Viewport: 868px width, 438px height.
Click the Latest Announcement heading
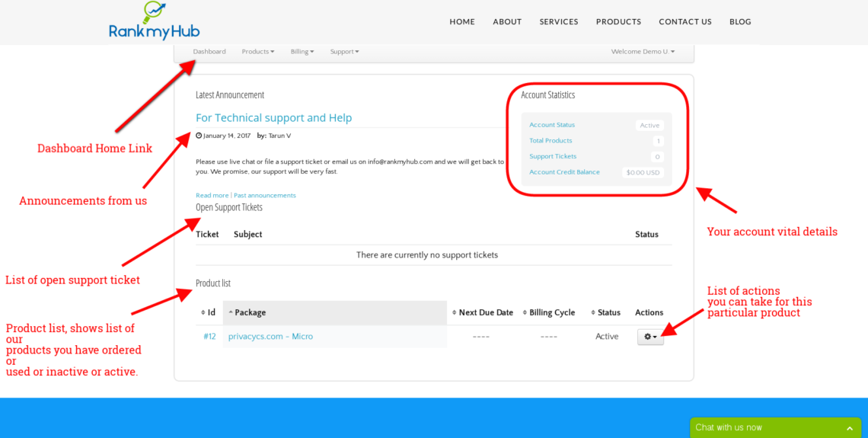[230, 94]
